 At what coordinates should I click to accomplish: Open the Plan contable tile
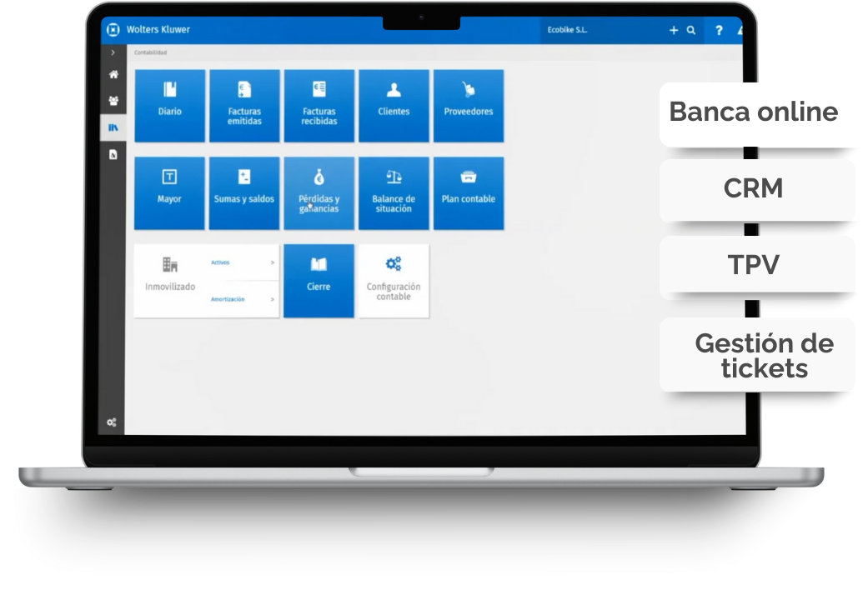(x=468, y=192)
